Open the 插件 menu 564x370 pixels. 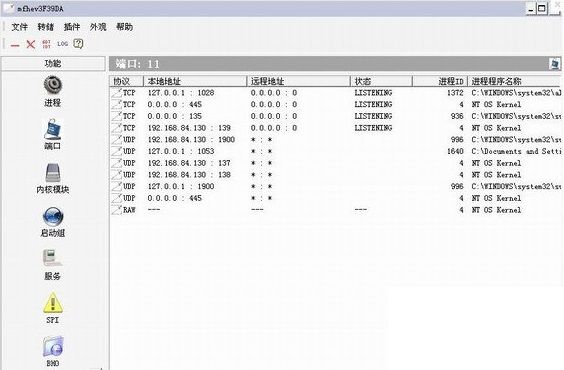point(72,27)
